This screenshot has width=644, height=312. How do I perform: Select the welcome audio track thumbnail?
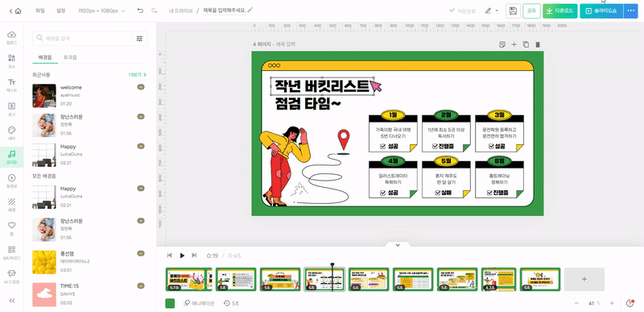point(44,96)
